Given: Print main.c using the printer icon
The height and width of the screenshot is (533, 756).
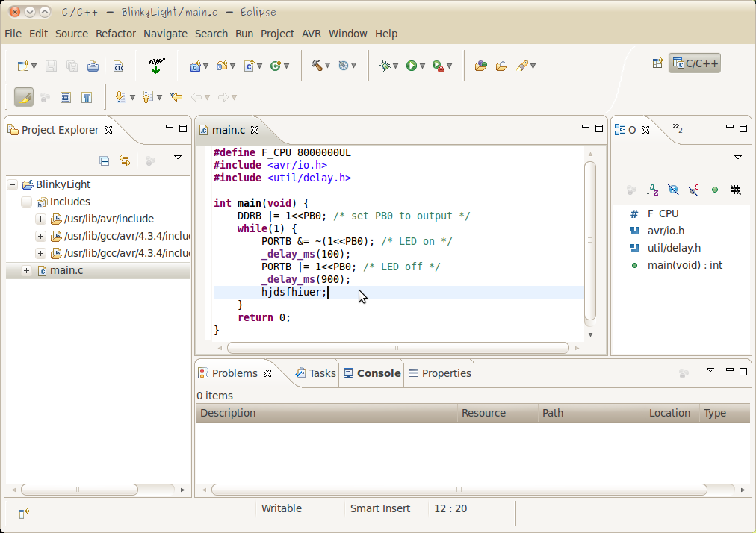Looking at the screenshot, I should pos(93,65).
